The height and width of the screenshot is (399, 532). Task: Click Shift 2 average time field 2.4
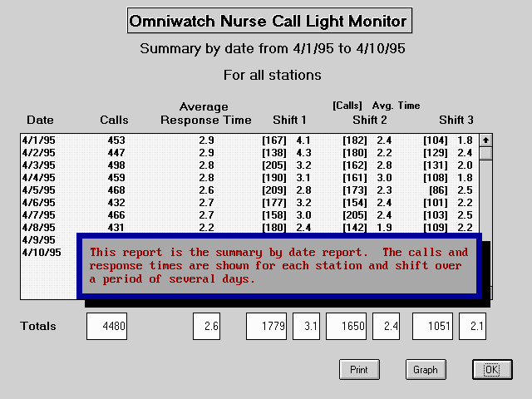coord(386,327)
